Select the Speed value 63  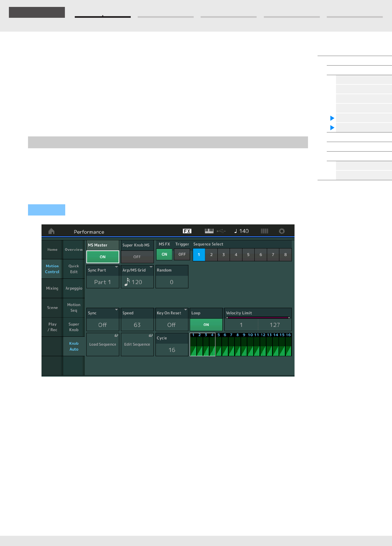[137, 320]
